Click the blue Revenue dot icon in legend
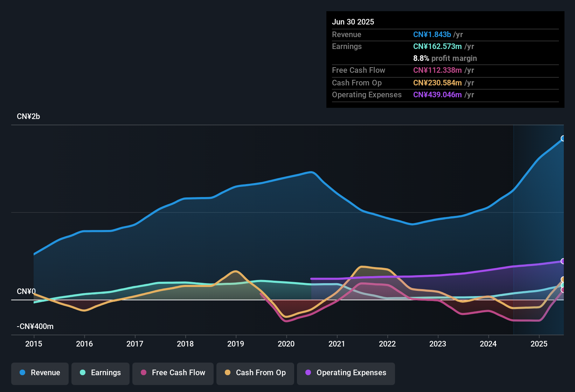Screen dimensions: 575x392 point(22,373)
